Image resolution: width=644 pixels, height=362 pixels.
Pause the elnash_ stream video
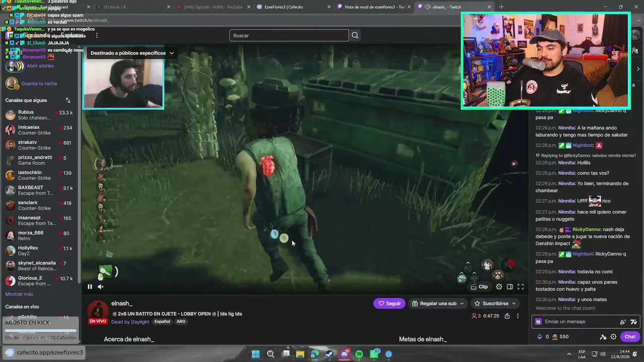point(90,287)
